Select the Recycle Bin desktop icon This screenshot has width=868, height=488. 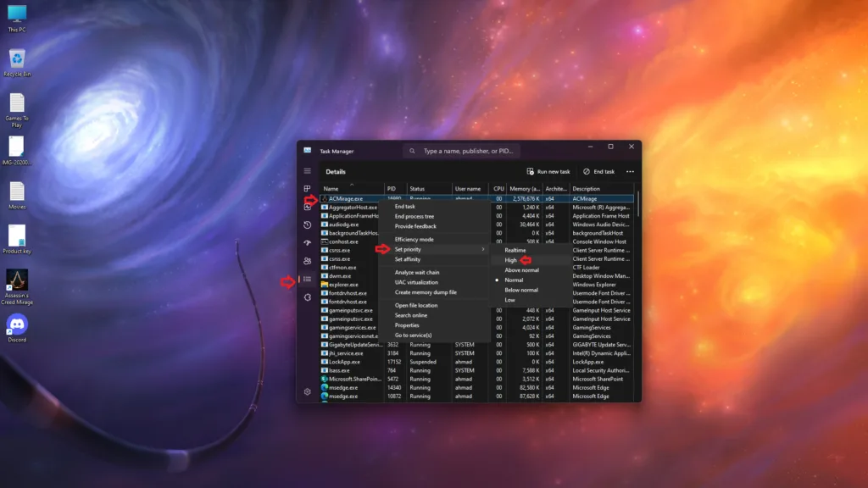click(x=17, y=63)
